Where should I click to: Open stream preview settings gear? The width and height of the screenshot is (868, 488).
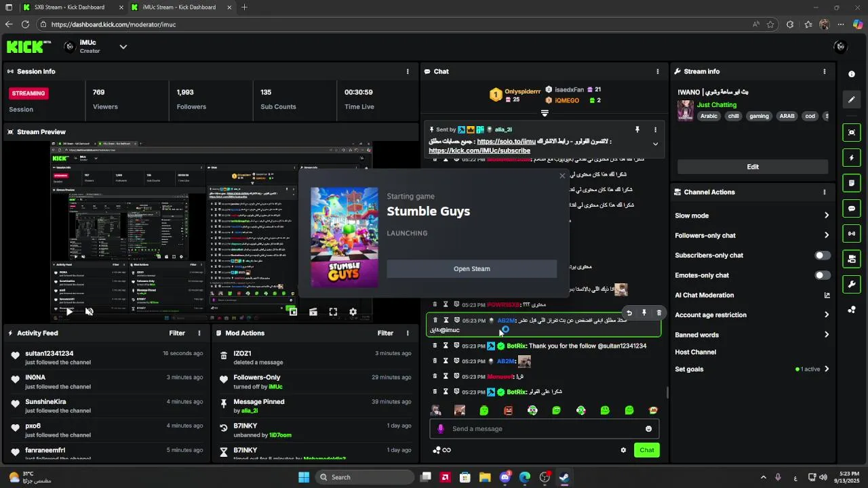(x=353, y=312)
